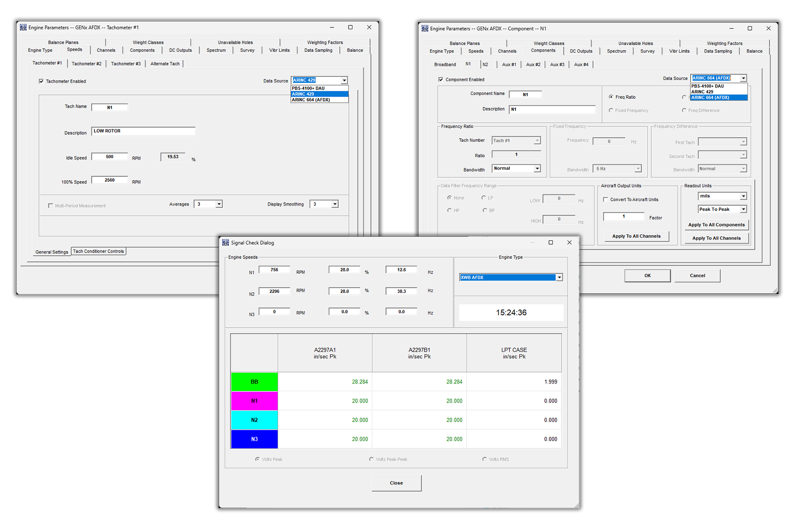Maximize the Component N1 window
Screen dimensions: 798x532
tap(750, 28)
